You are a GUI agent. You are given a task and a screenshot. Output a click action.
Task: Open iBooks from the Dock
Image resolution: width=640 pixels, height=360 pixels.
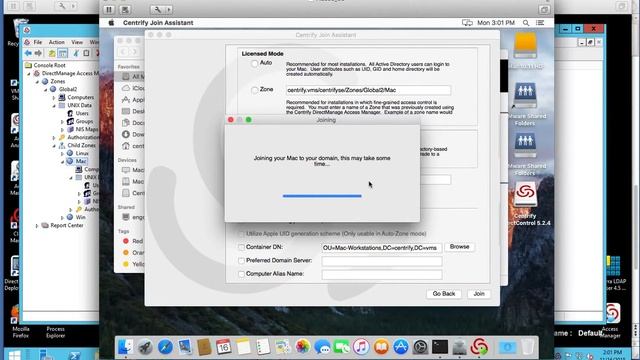[x=381, y=347]
